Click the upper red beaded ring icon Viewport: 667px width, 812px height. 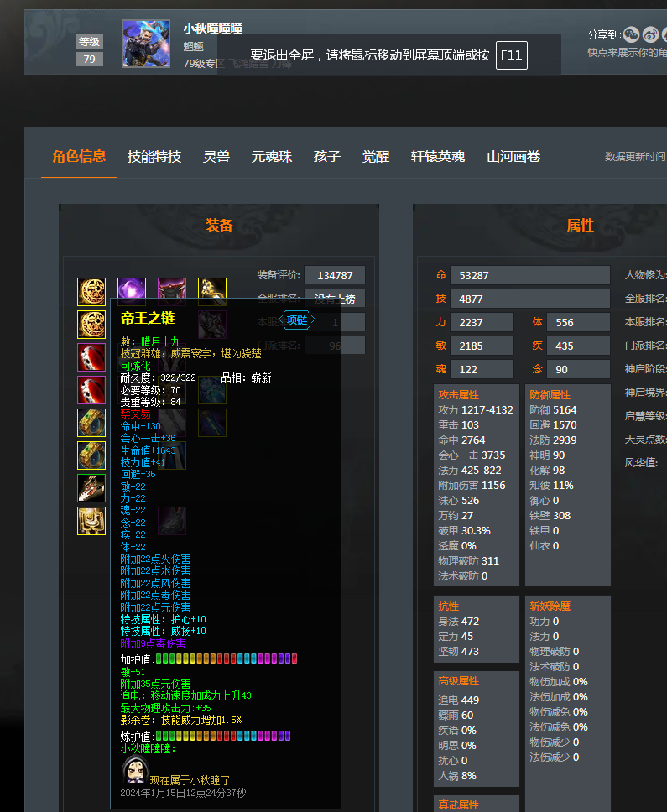click(91, 357)
